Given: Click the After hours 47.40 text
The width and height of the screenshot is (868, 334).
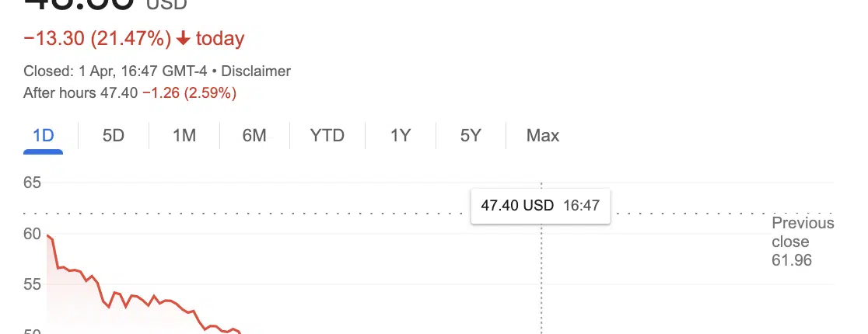Looking at the screenshot, I should click(x=80, y=93).
